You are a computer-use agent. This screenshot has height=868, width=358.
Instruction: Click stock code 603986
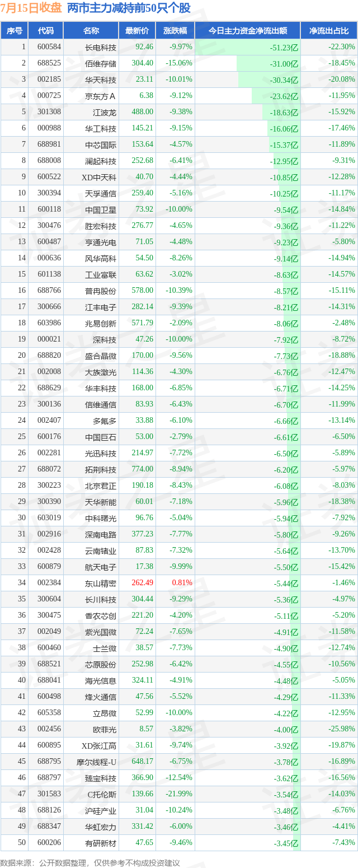[49, 323]
